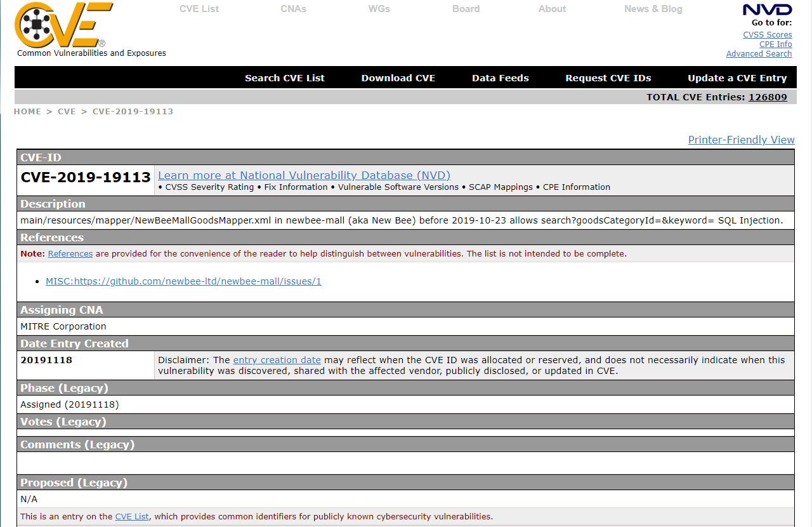Open the CNAs menu
812x527 pixels.
(x=293, y=9)
